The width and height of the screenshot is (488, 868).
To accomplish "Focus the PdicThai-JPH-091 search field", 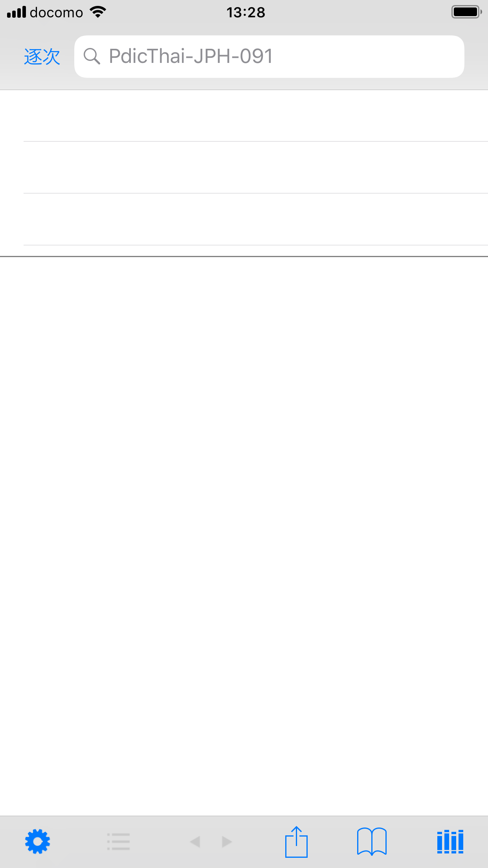I will pos(269,57).
